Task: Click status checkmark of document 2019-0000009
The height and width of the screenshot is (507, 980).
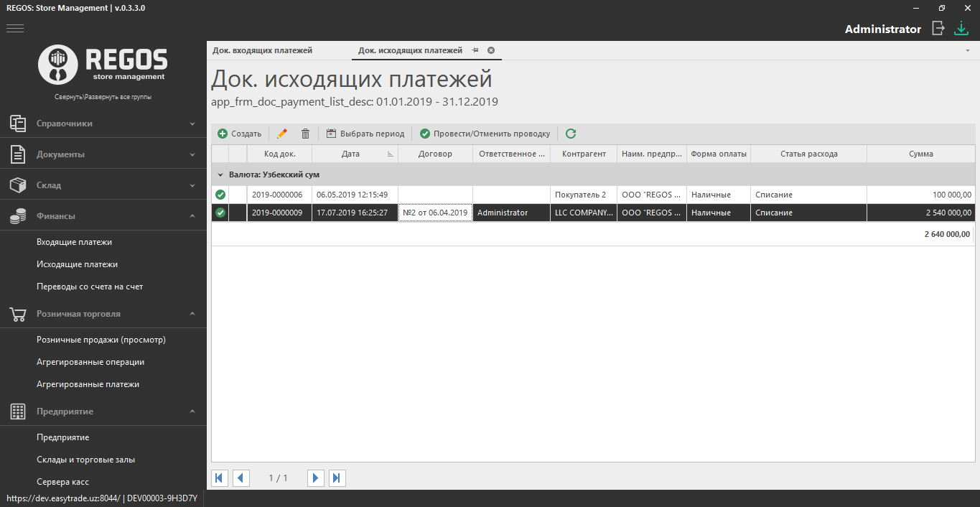Action: pyautogui.click(x=220, y=213)
